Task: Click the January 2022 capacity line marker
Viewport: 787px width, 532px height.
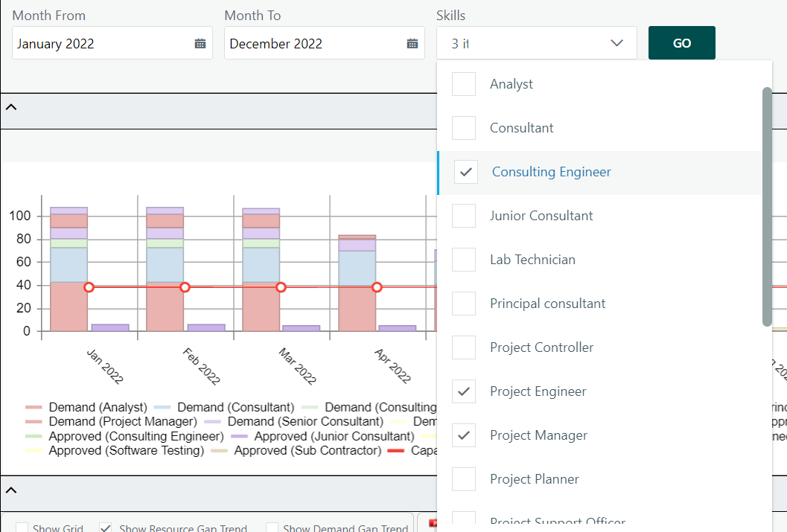Action: pos(89,287)
